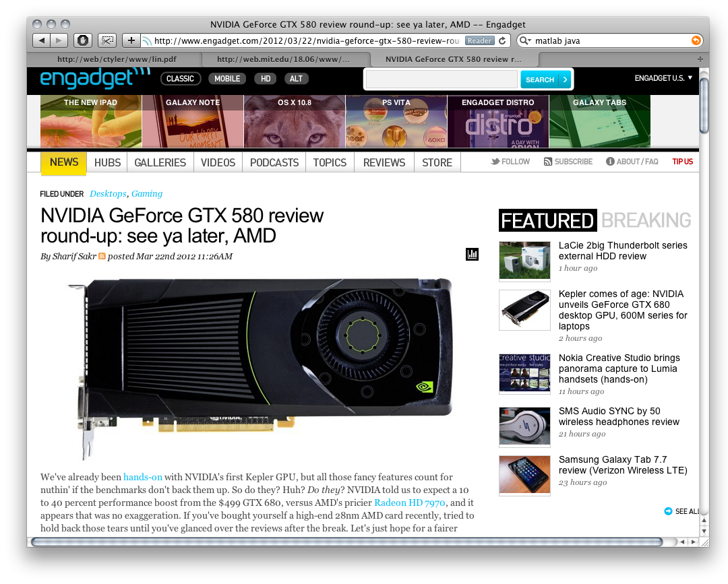Click the bar chart stats icon
The image size is (728, 584).
[x=472, y=254]
